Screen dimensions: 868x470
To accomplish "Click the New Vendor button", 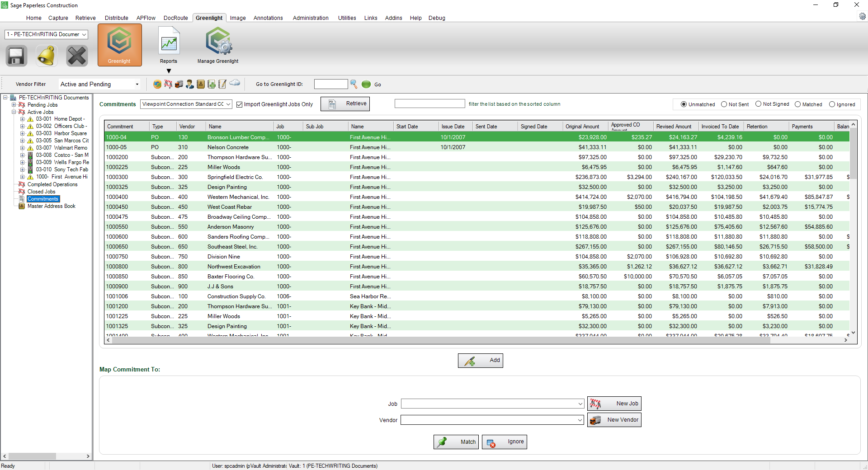I will [614, 420].
